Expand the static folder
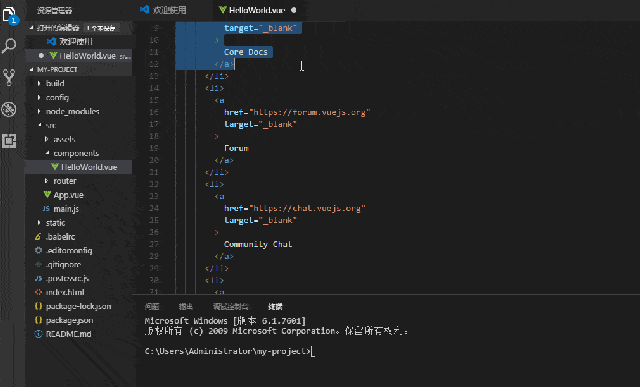The height and width of the screenshot is (387, 640). [x=55, y=222]
